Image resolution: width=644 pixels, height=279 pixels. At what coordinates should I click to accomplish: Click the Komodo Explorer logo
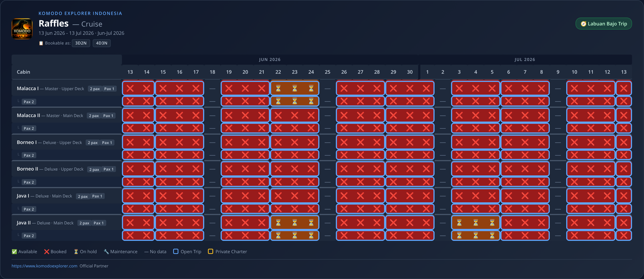pyautogui.click(x=22, y=28)
